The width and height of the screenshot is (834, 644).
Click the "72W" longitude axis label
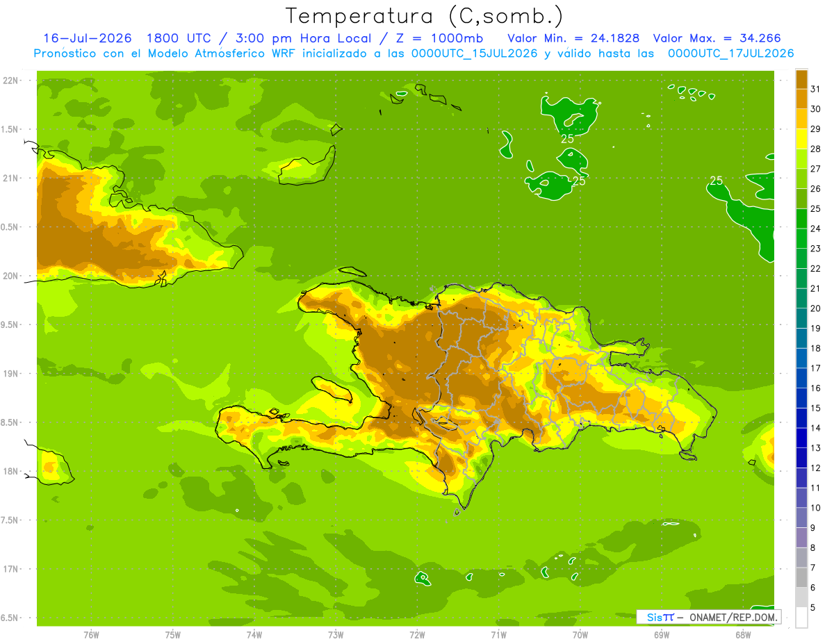417,635
